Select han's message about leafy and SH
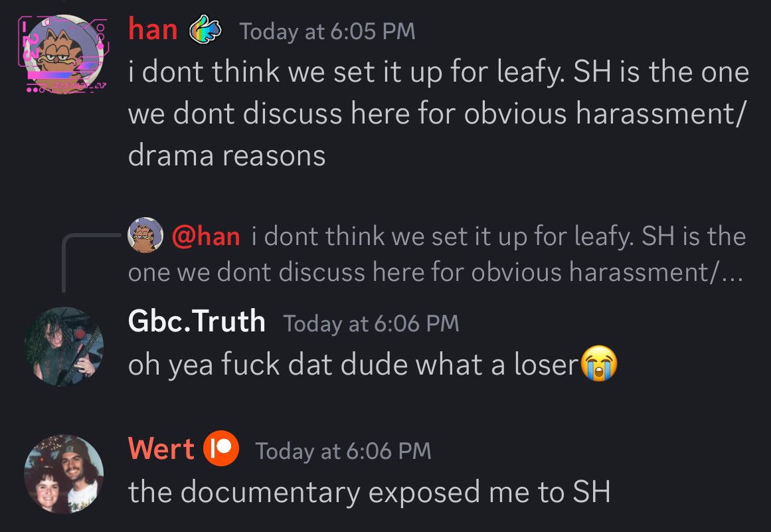The height and width of the screenshot is (532, 771). click(x=438, y=114)
